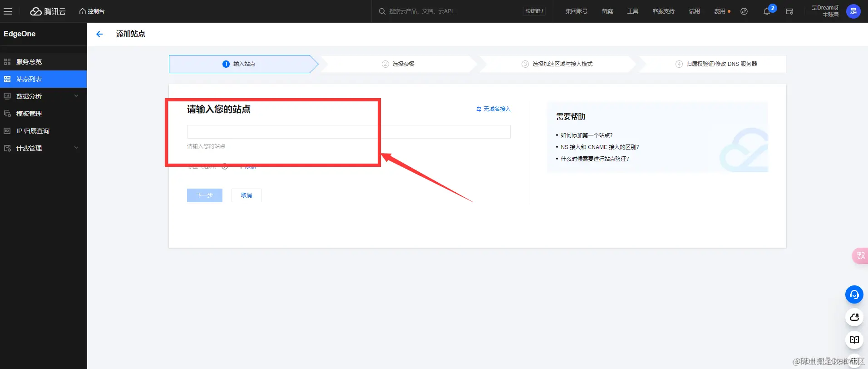
Task: Expand the 计费管理 sidebar chevron
Action: click(x=76, y=148)
